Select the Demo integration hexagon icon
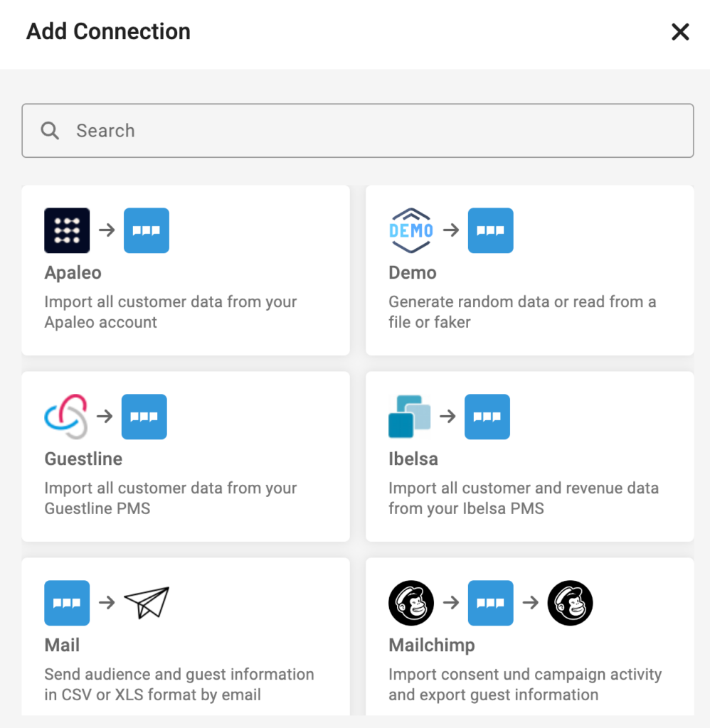710x728 pixels. [x=411, y=230]
